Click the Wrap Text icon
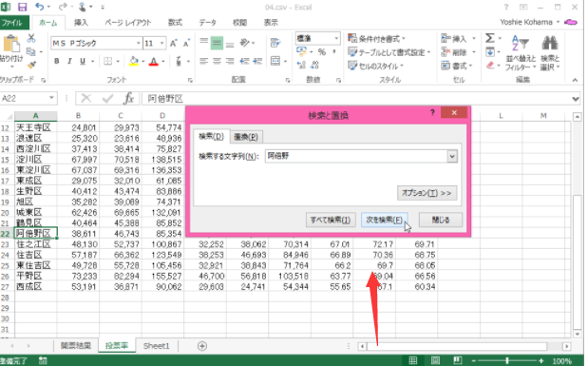Screen dimensions: 588x366 pos(275,43)
